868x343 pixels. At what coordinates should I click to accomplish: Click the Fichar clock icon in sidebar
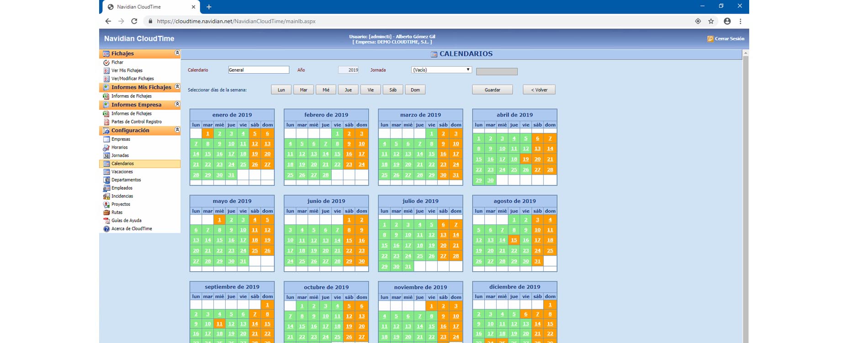click(x=106, y=63)
